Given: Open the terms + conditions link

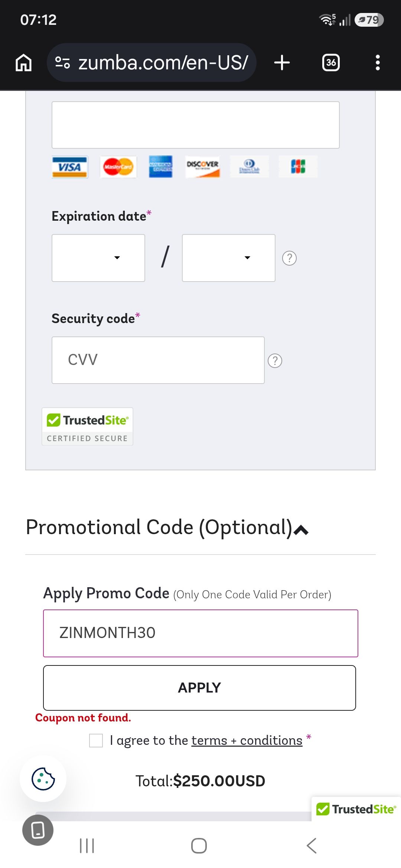Looking at the screenshot, I should (x=247, y=740).
